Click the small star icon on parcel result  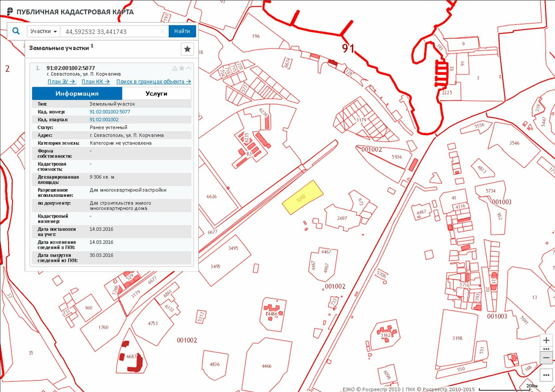point(182,68)
